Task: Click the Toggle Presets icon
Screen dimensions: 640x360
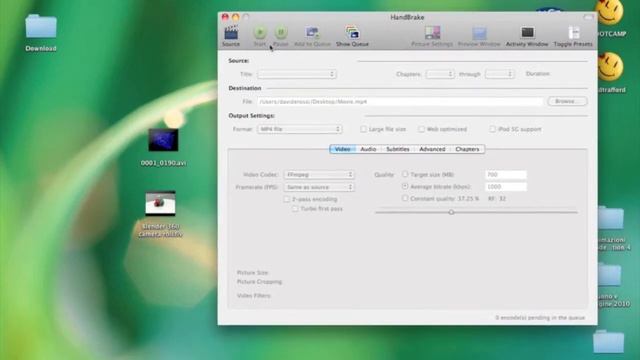Action: (x=573, y=33)
